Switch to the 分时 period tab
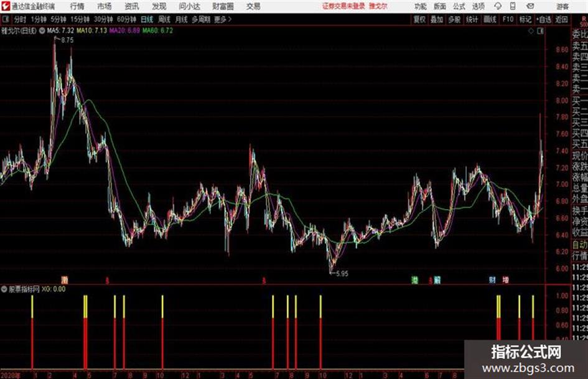Image resolution: width=588 pixels, height=379 pixels. tap(20, 19)
